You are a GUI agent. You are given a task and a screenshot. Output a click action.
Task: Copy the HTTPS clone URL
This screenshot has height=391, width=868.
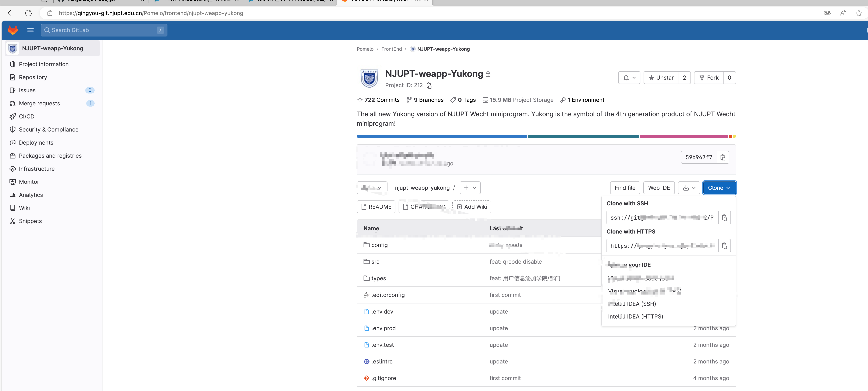point(725,246)
